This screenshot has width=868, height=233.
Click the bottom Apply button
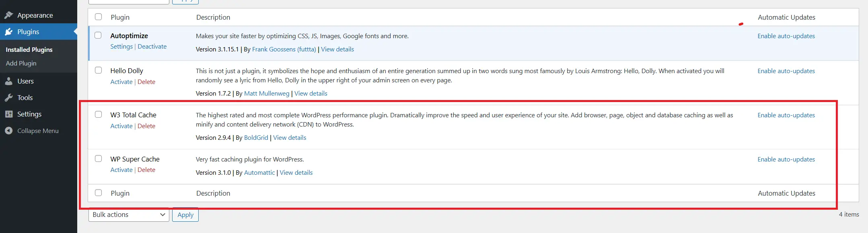(185, 215)
